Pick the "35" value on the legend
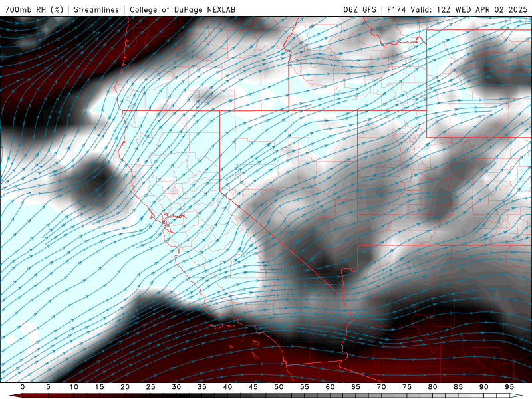The image size is (532, 399). [202, 387]
